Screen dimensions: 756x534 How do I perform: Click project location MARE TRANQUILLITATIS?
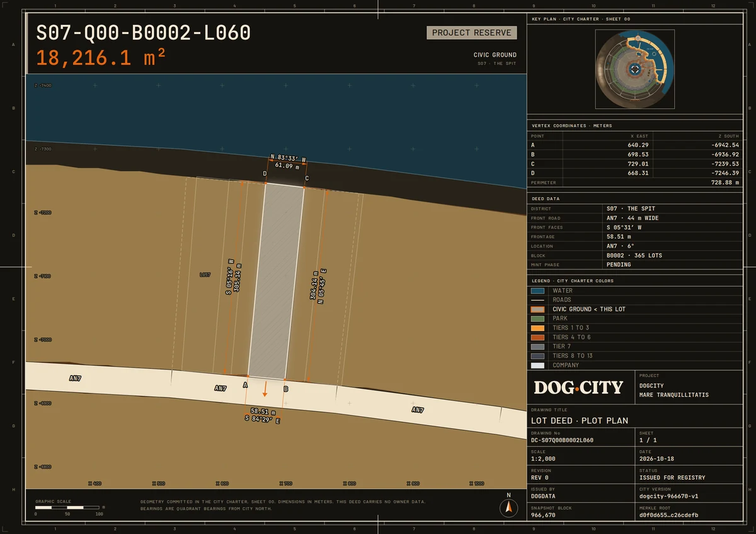point(673,395)
